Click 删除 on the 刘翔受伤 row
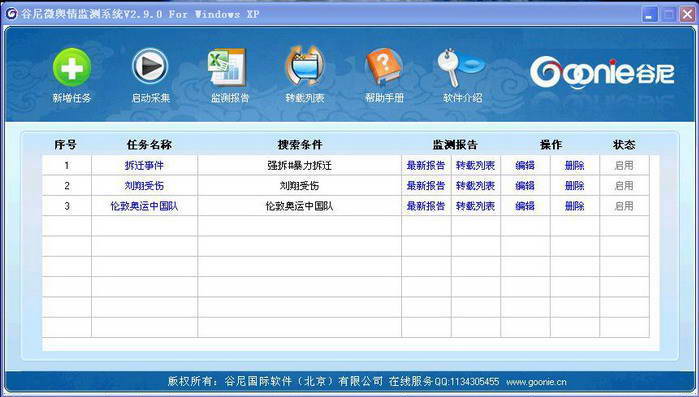The width and height of the screenshot is (699, 397). [574, 185]
